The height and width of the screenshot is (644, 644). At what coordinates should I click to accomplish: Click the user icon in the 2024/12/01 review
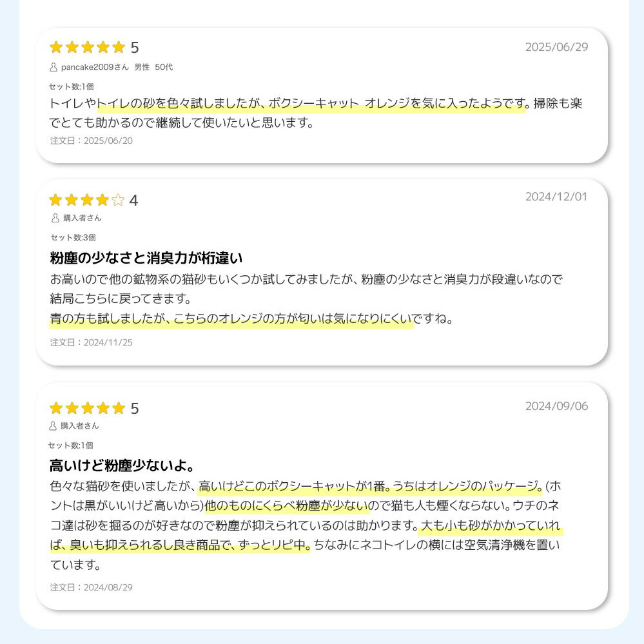[x=55, y=218]
